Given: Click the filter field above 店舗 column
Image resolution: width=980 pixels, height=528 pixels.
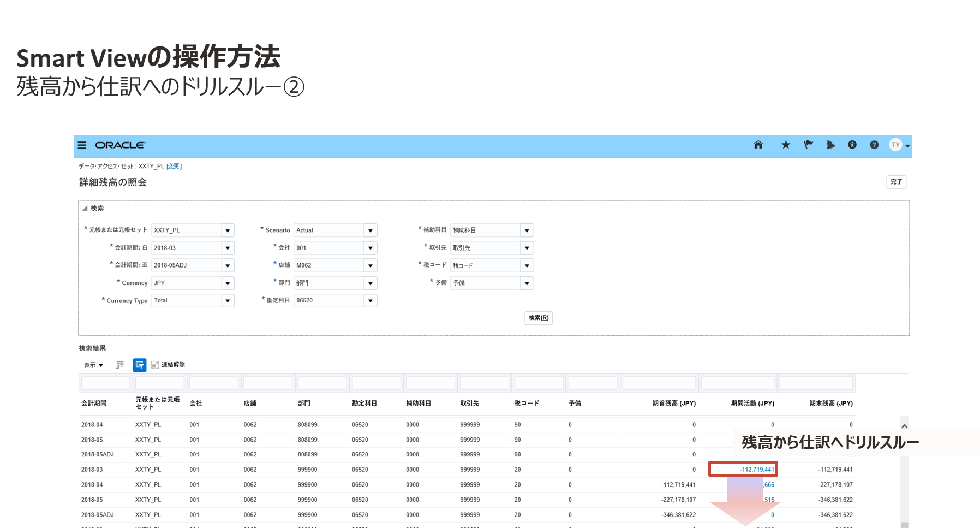Looking at the screenshot, I should 268,383.
